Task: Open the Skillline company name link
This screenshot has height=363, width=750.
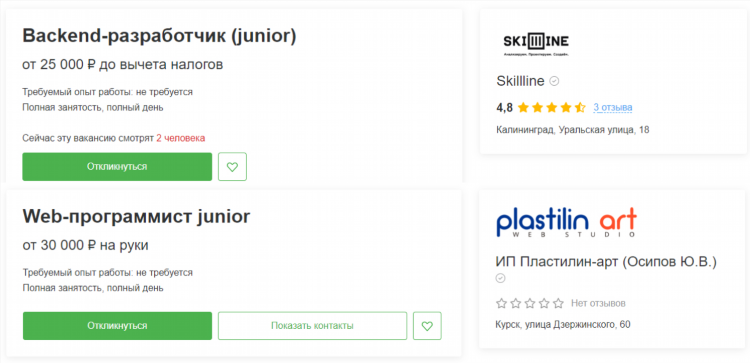Action: [520, 81]
